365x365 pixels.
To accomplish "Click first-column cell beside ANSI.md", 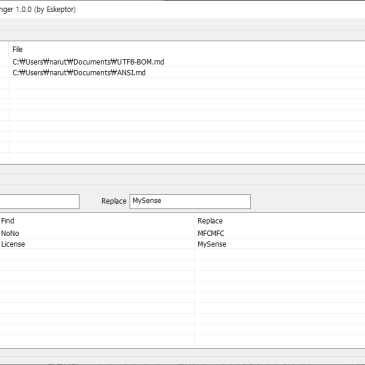I will pos(4,73).
